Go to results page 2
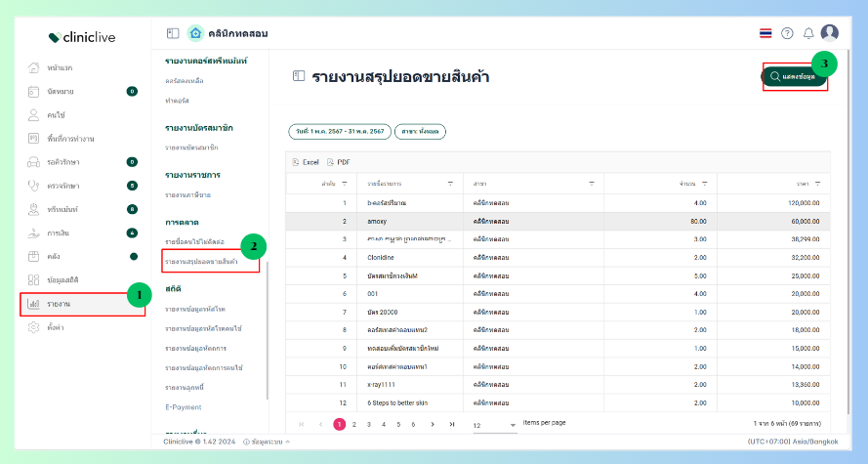The image size is (868, 464). click(x=354, y=424)
